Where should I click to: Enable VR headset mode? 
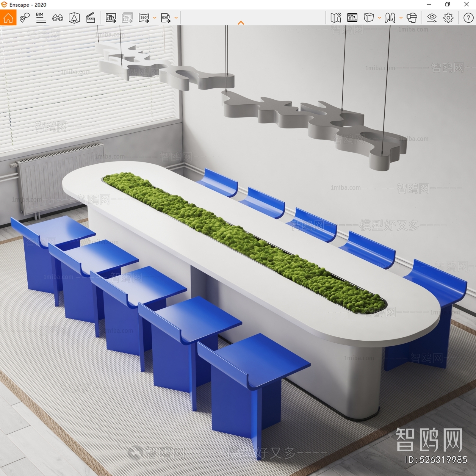click(x=412, y=18)
